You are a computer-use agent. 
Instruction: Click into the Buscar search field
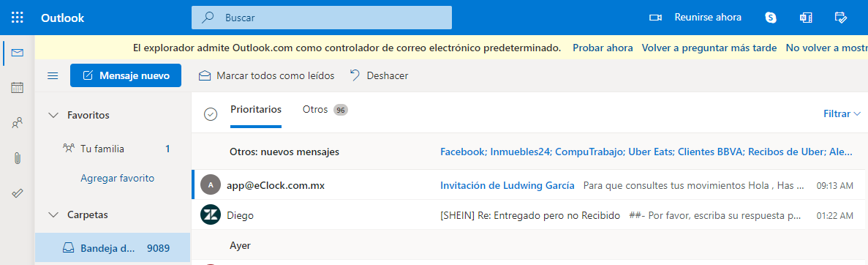322,17
